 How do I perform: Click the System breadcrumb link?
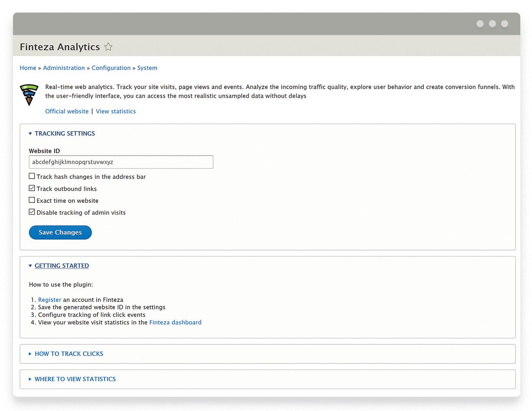tap(147, 68)
